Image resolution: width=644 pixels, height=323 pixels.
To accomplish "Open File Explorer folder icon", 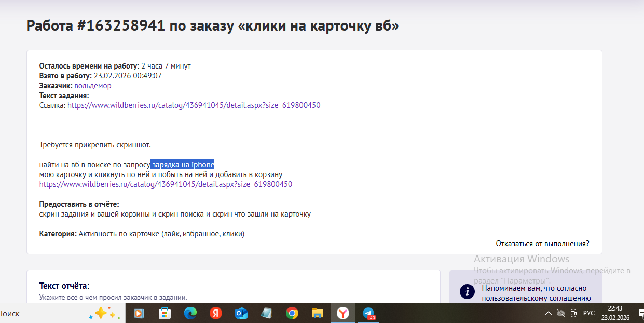I will click(318, 313).
